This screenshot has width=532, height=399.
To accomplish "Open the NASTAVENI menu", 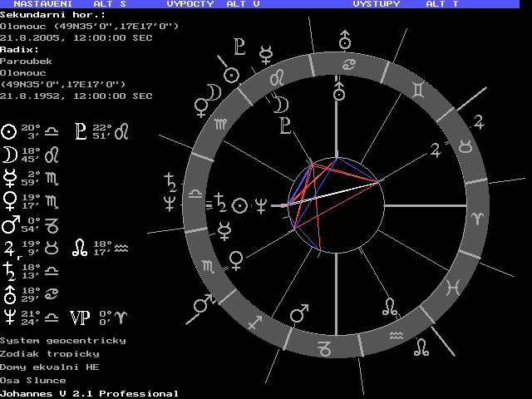I will click(40, 4).
